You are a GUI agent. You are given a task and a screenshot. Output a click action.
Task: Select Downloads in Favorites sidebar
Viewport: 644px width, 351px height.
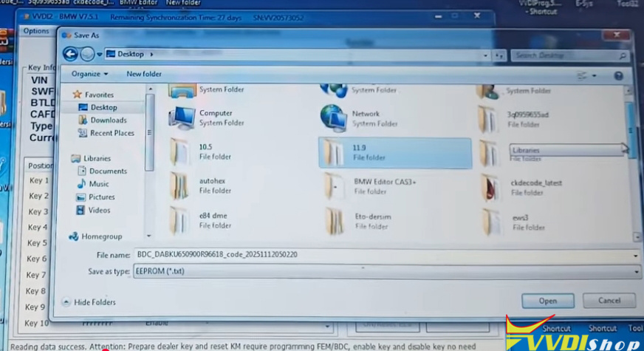tap(108, 120)
